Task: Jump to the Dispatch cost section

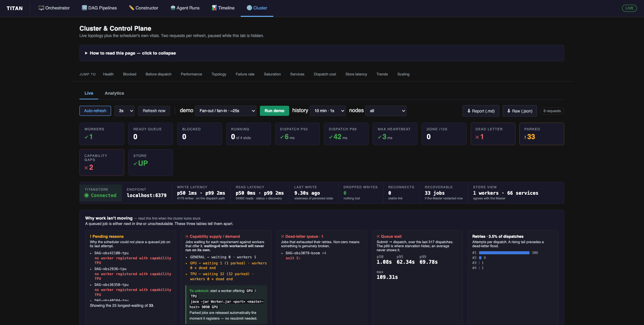Action: click(325, 74)
